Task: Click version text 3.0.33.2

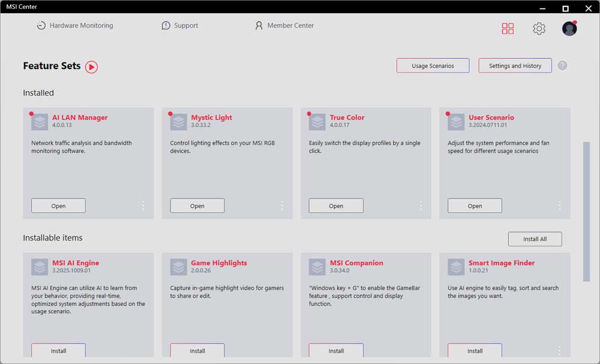Action: coord(201,125)
